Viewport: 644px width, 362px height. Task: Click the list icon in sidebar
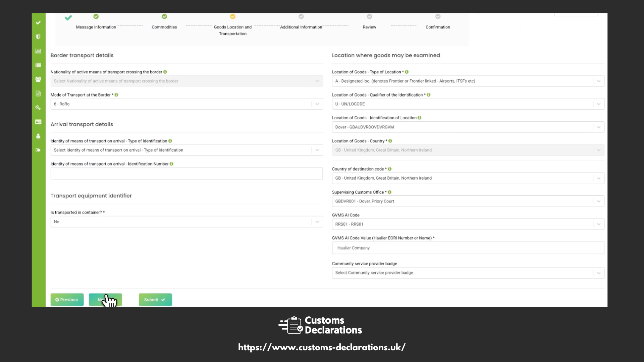coord(38,65)
